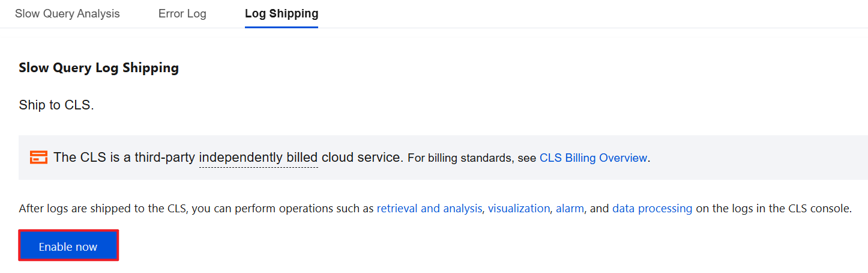
Task: Click the words 'cloud service' in the notice
Action: click(361, 158)
